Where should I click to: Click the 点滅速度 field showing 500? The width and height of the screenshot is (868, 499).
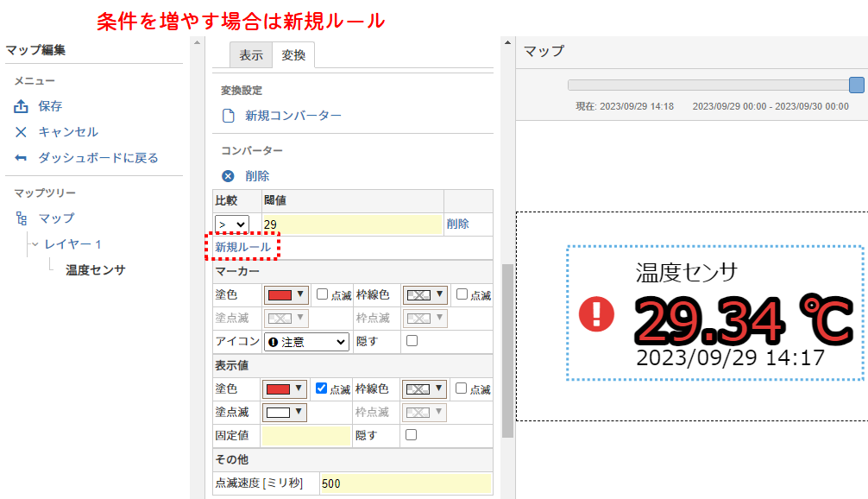click(406, 483)
